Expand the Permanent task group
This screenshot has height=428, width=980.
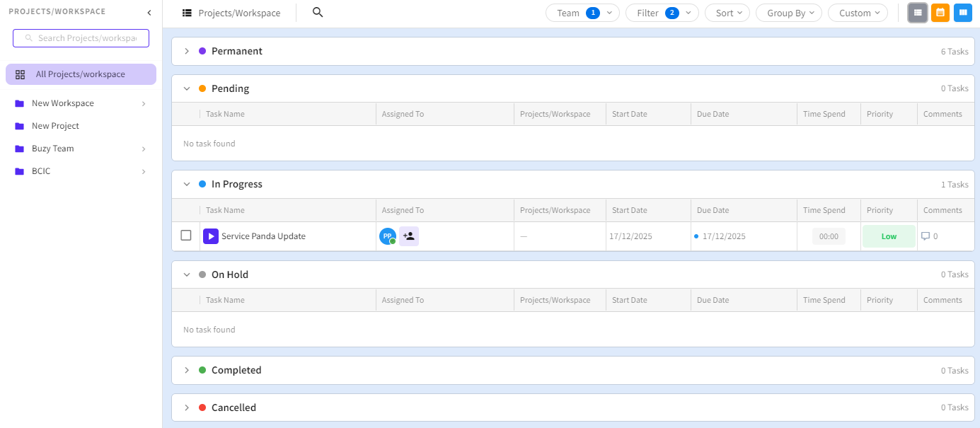(187, 51)
